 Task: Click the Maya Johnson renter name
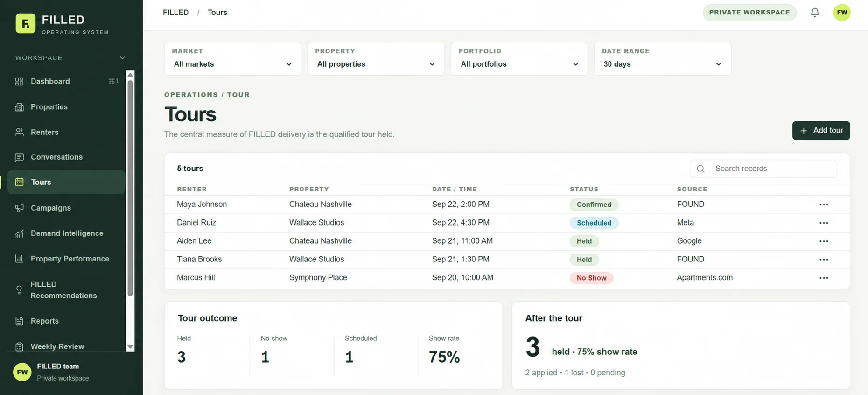202,205
